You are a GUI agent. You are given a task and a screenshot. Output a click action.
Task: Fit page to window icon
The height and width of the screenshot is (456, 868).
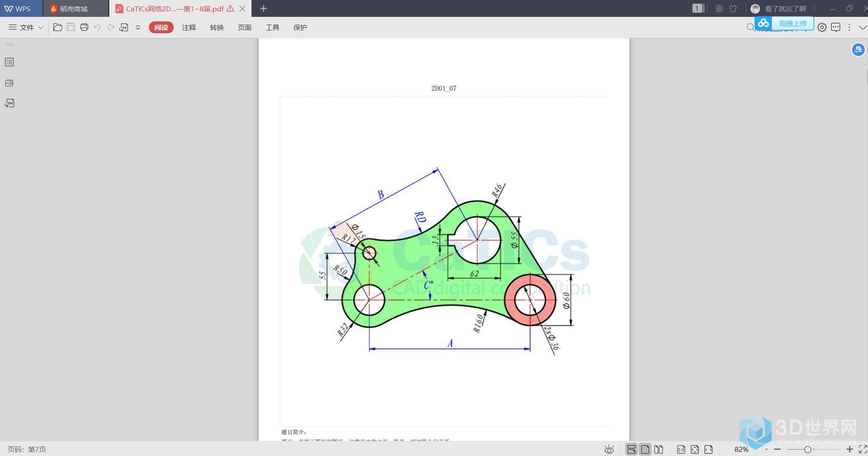(x=695, y=450)
